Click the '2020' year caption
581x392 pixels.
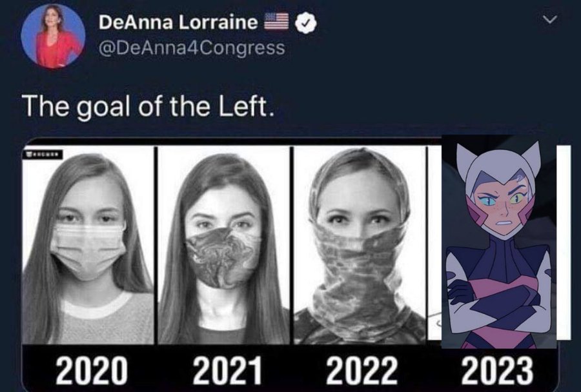click(92, 370)
